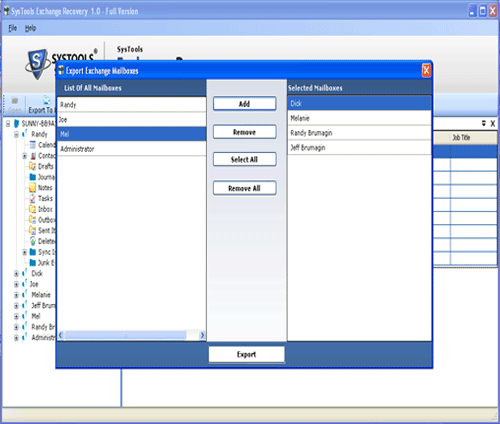Expand the Mel mailbox node
This screenshot has width=500, height=424.
[16, 316]
